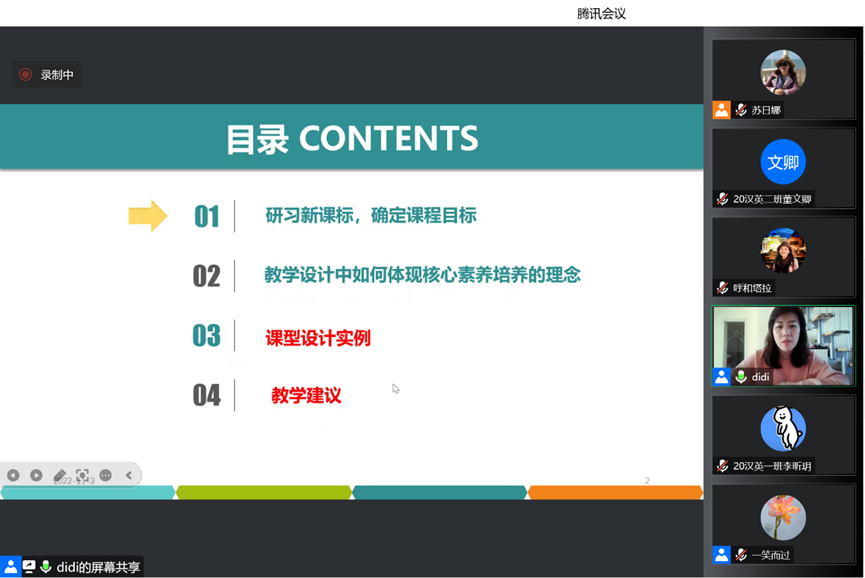Go to previous slide using back arrow
This screenshot has width=865, height=578.
[13, 475]
